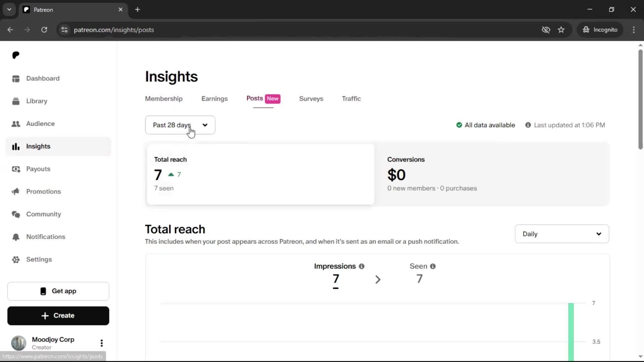Click the Moodjoy Corp account name
This screenshot has width=644, height=362.
point(53,340)
